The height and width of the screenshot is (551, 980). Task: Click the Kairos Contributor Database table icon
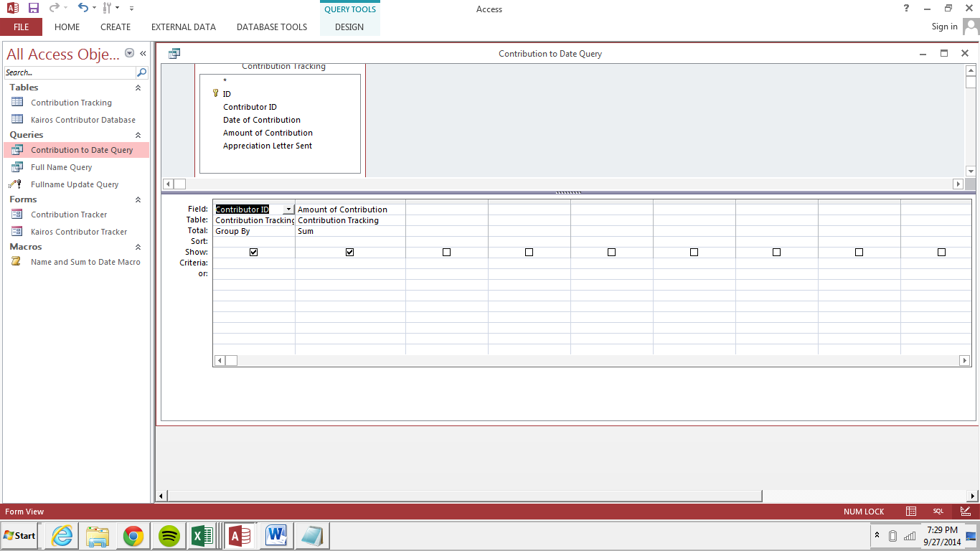coord(17,120)
